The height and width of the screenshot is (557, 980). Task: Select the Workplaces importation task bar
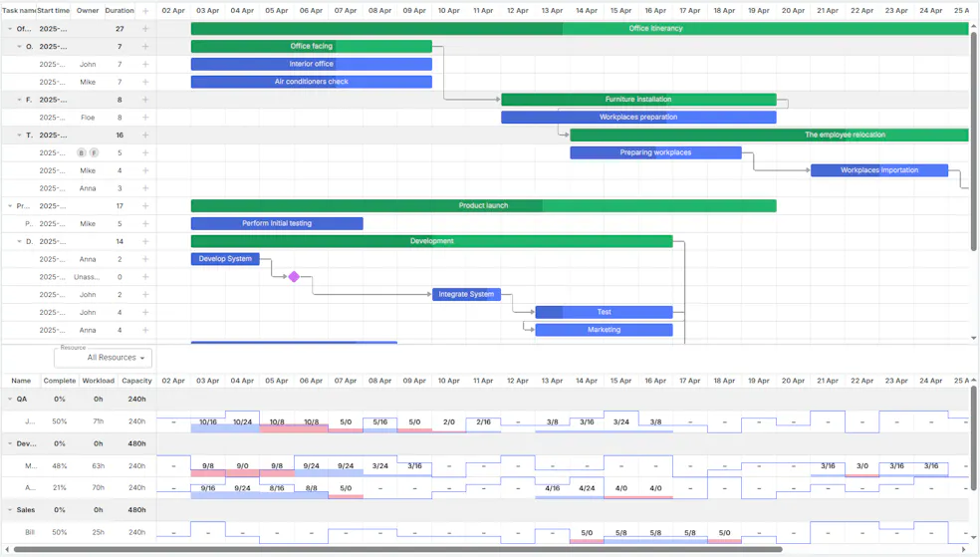pyautogui.click(x=879, y=170)
